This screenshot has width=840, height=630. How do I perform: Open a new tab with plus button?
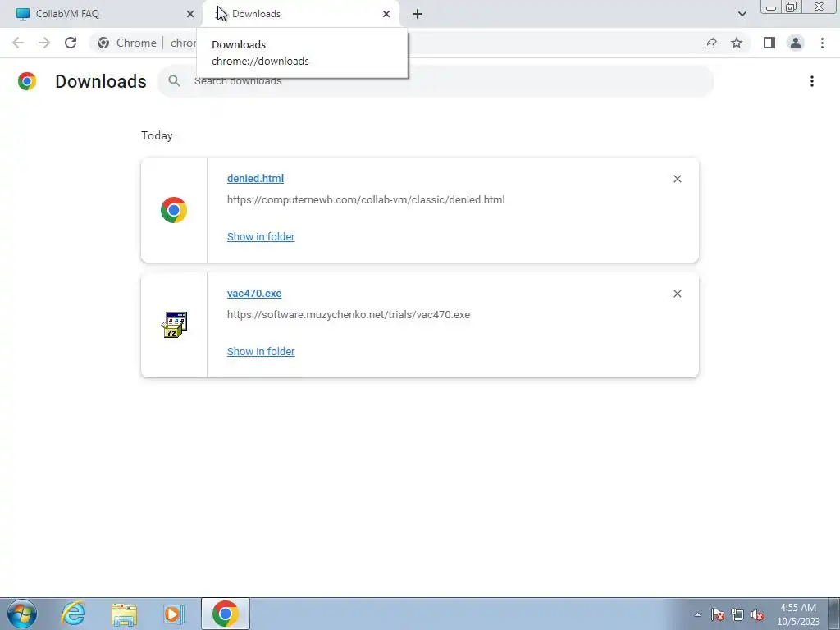click(x=418, y=14)
